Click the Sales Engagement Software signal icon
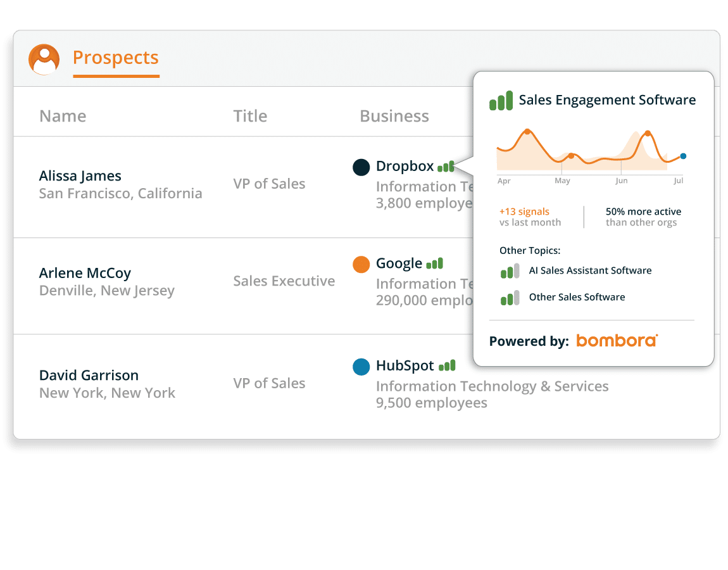 501,101
